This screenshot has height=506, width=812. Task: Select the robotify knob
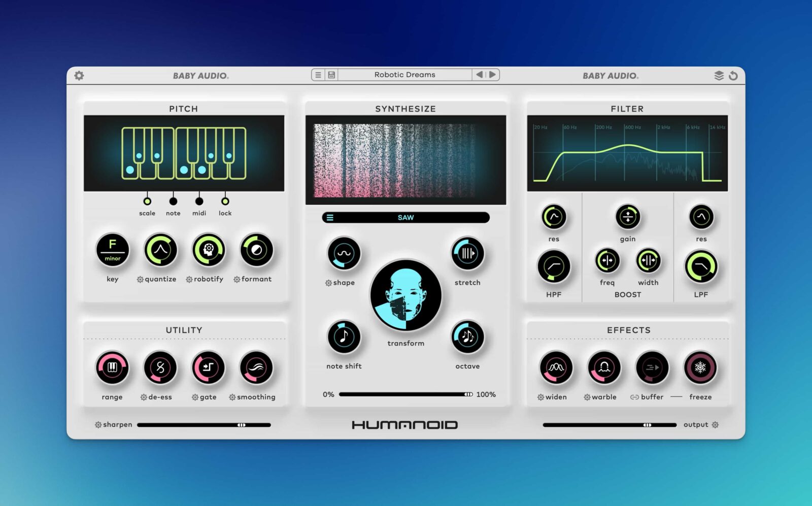(208, 250)
